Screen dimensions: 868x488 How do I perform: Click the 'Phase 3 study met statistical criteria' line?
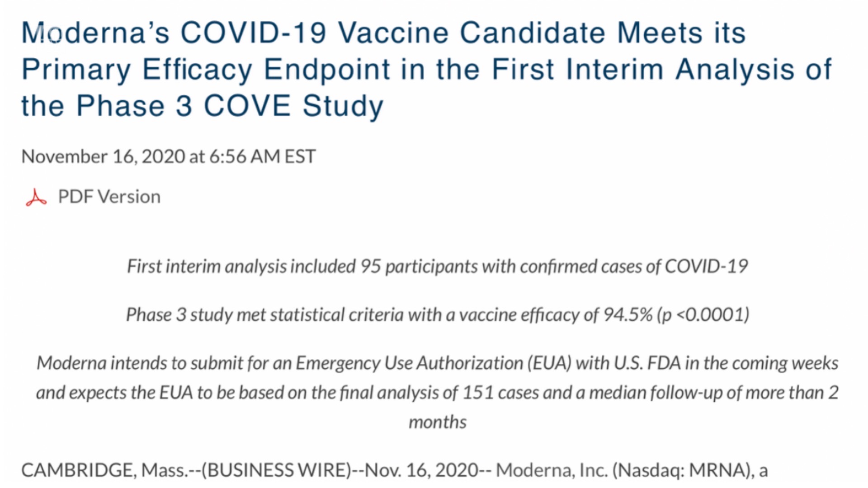(x=437, y=314)
